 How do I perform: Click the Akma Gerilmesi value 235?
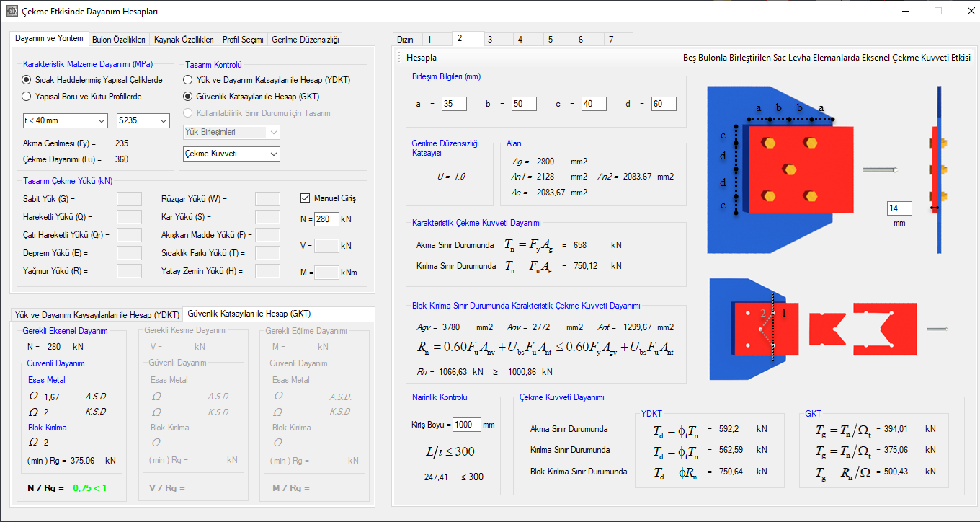pyautogui.click(x=122, y=143)
